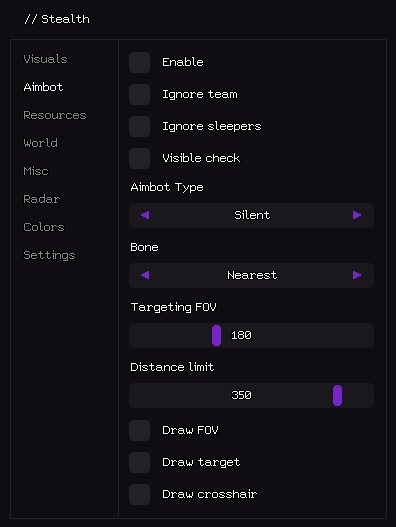This screenshot has width=396, height=527.
Task: Cycle Bone selection with left arrow
Action: coord(145,275)
